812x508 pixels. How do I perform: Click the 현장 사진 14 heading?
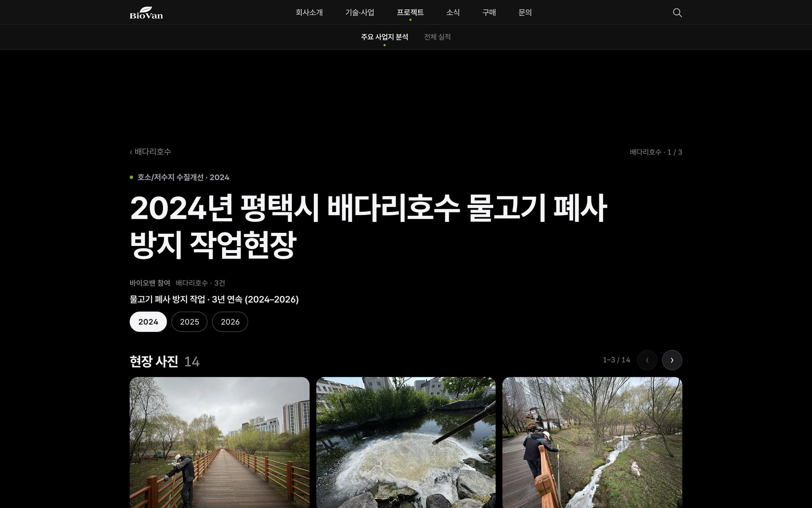[165, 362]
